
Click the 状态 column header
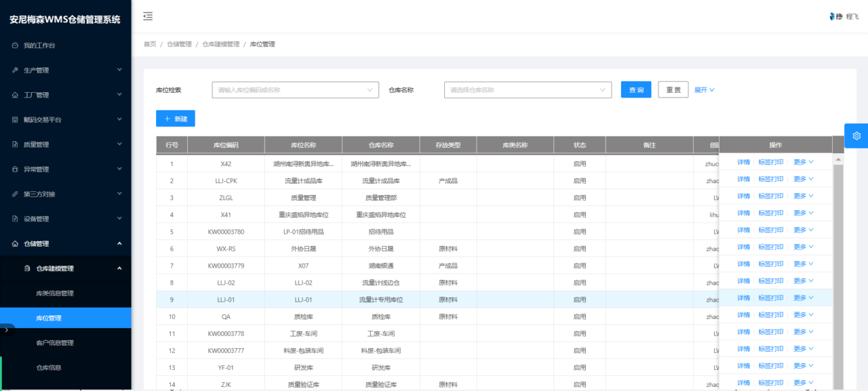click(x=580, y=145)
